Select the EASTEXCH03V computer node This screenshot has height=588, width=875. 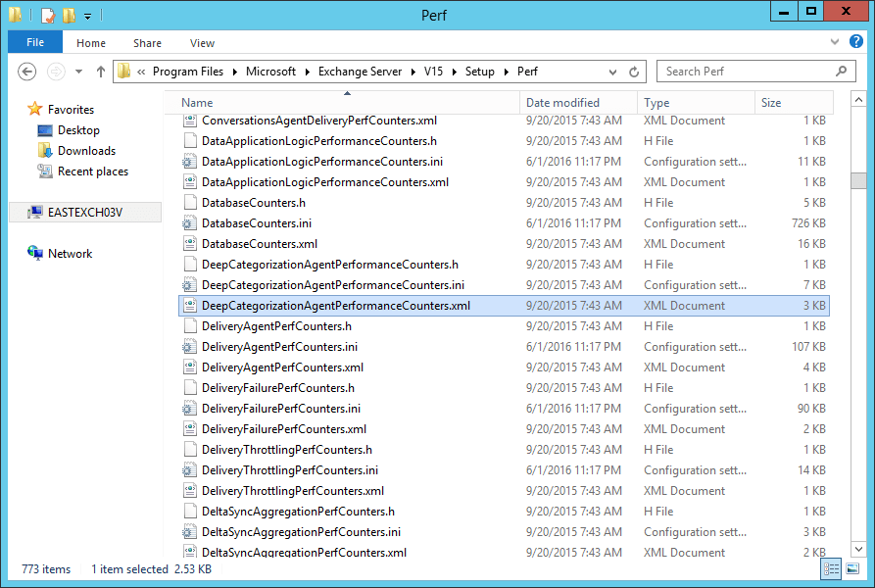tap(85, 213)
